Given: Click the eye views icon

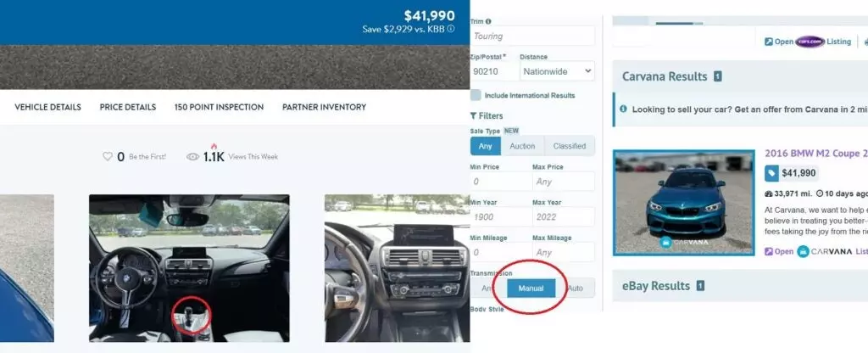Looking at the screenshot, I should (192, 157).
